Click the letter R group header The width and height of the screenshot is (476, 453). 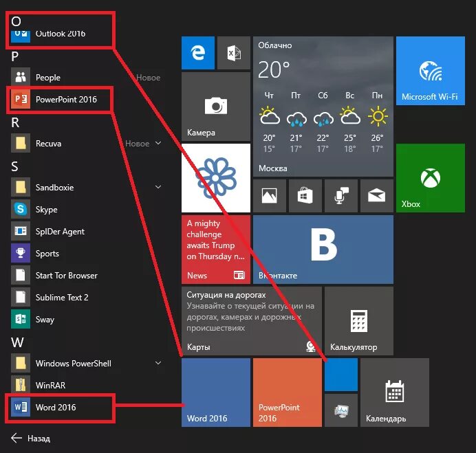click(15, 122)
